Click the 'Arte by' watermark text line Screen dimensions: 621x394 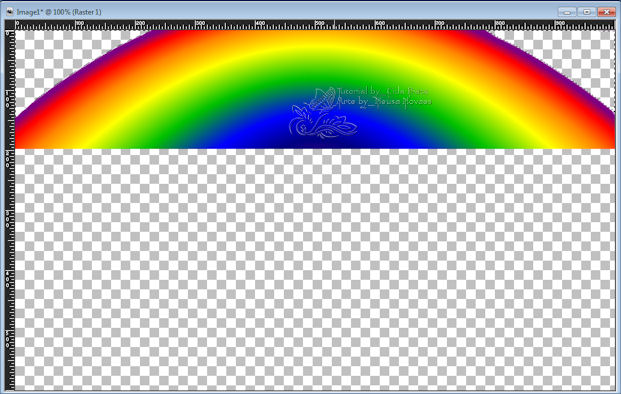coord(383,101)
